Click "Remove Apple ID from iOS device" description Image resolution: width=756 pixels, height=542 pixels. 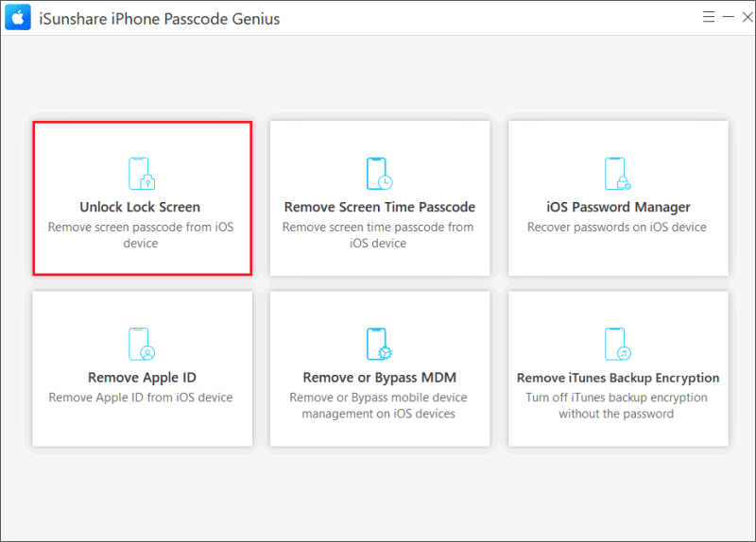click(x=141, y=398)
